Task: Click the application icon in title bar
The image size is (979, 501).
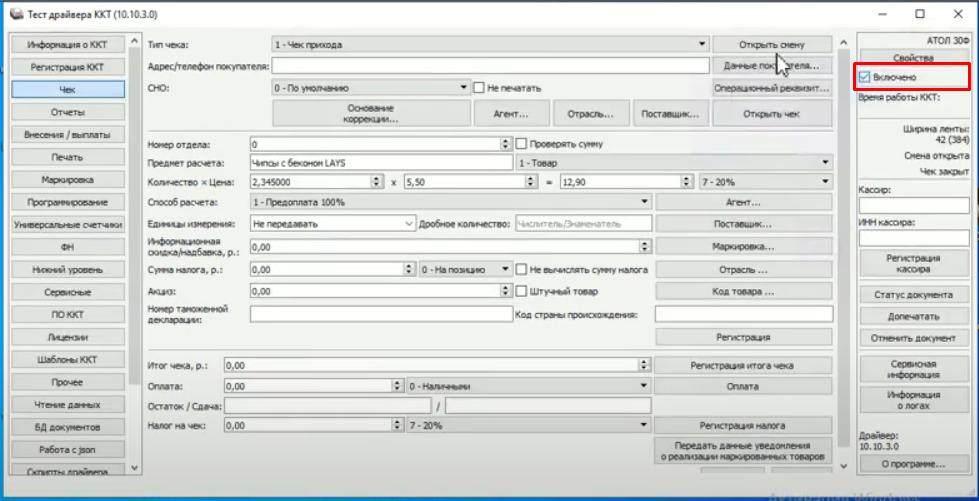Action: [x=15, y=13]
